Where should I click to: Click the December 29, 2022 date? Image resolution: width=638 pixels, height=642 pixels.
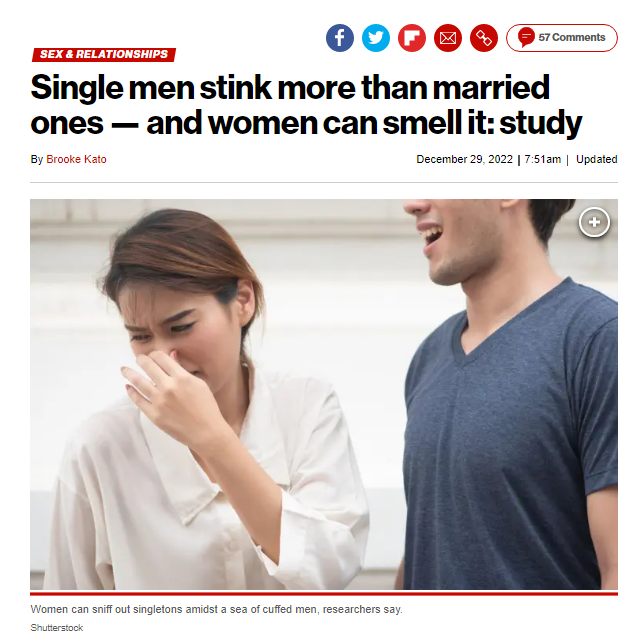coord(464,159)
